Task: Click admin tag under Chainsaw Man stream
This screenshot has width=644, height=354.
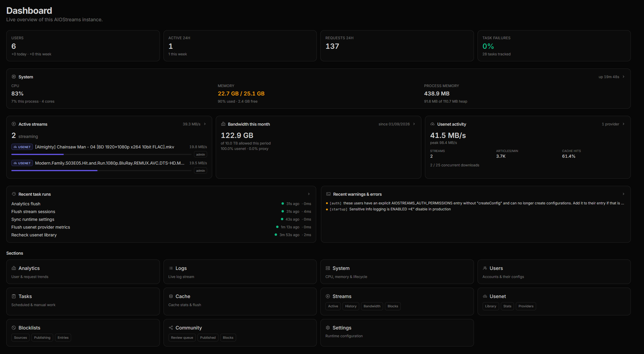Action: pos(201,155)
